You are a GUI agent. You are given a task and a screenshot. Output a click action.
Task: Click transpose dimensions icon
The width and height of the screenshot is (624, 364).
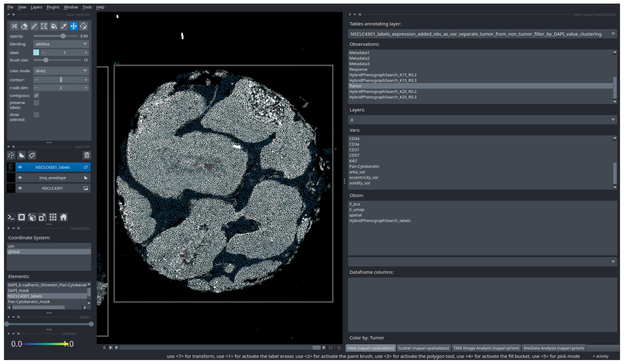(x=42, y=217)
